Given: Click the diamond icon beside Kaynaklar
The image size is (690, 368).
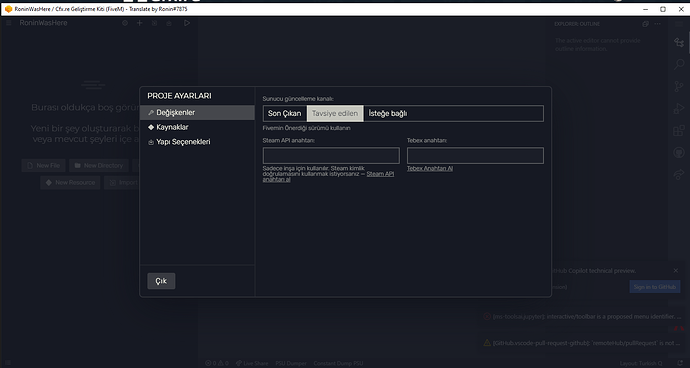Looking at the screenshot, I should point(151,127).
